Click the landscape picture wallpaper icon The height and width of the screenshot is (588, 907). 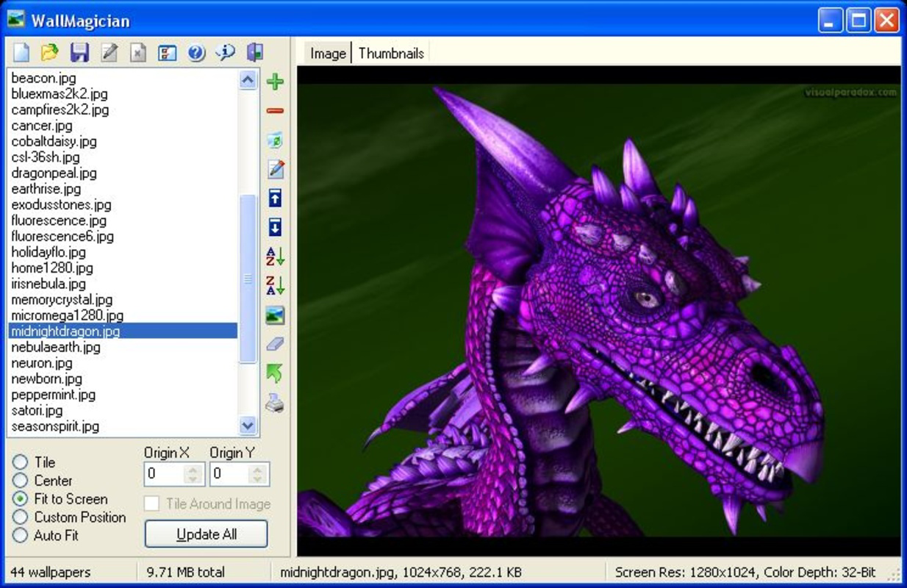pos(275,315)
